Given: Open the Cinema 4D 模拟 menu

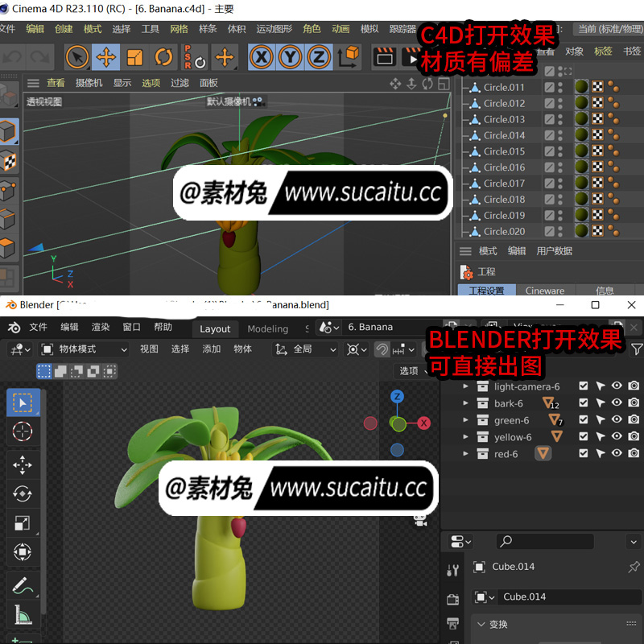Looking at the screenshot, I should coord(369,29).
